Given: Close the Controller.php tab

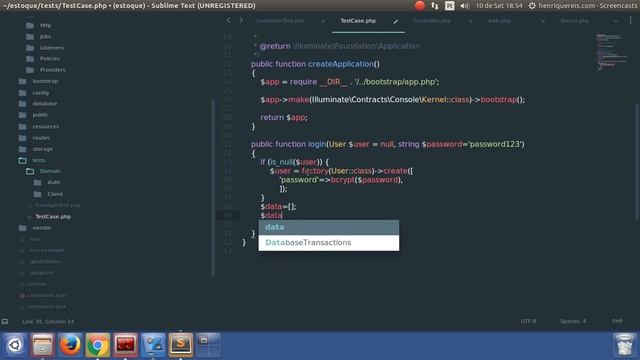Looking at the screenshot, I should tap(470, 21).
